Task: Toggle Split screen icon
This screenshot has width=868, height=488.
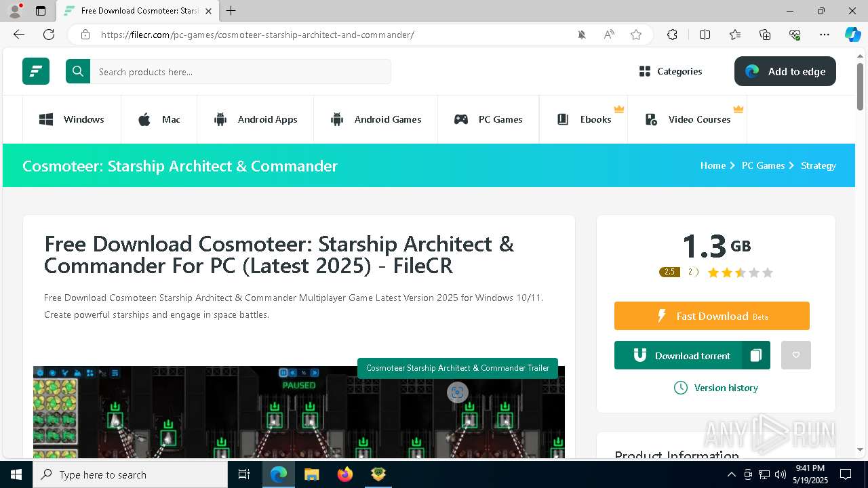Action: [705, 35]
